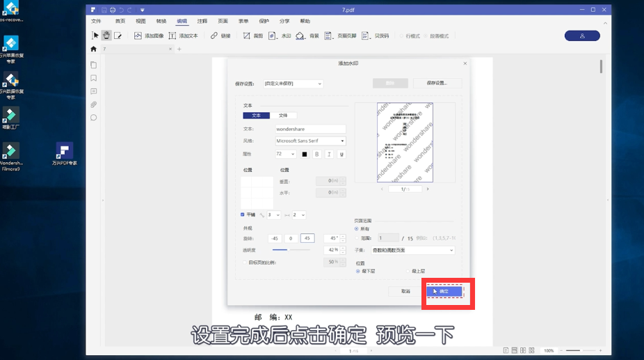Click the 链接 (Link) tool

click(220, 36)
